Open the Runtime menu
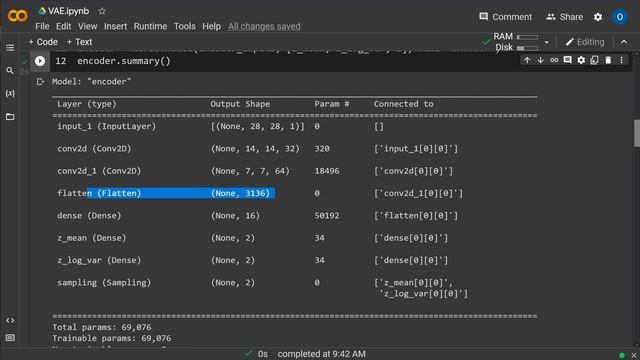This screenshot has width=640, height=360. 150,27
